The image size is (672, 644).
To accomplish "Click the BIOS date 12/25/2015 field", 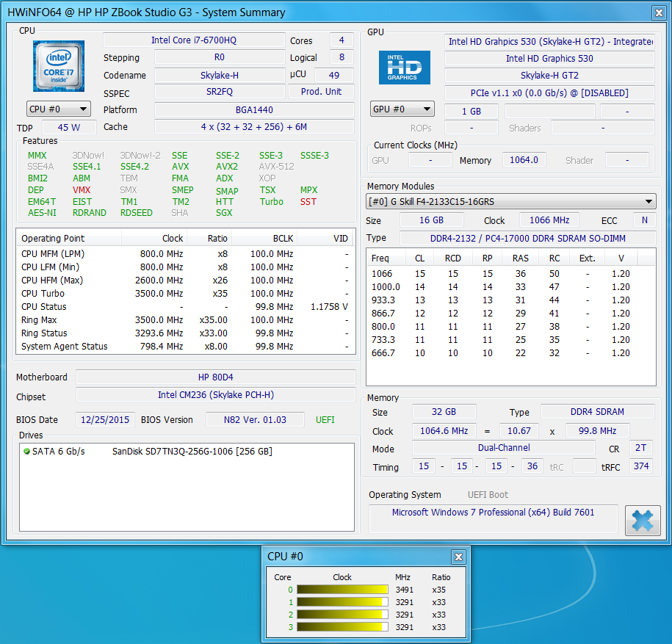I will (x=105, y=419).
